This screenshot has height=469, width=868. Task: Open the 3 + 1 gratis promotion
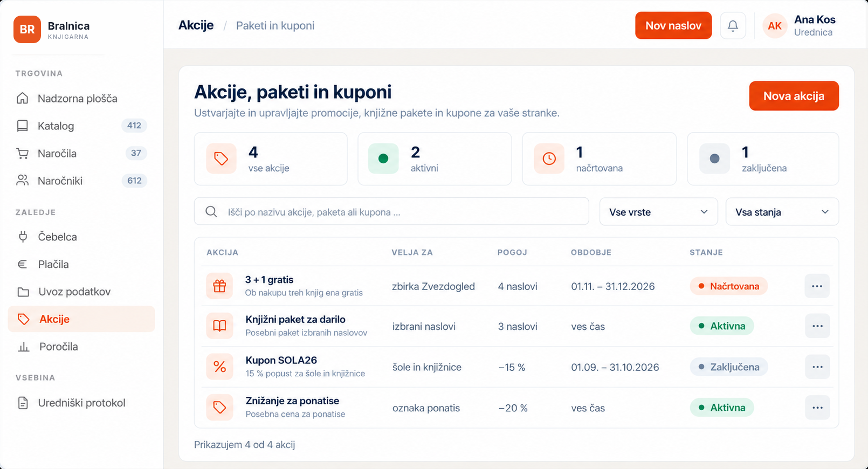pos(269,280)
